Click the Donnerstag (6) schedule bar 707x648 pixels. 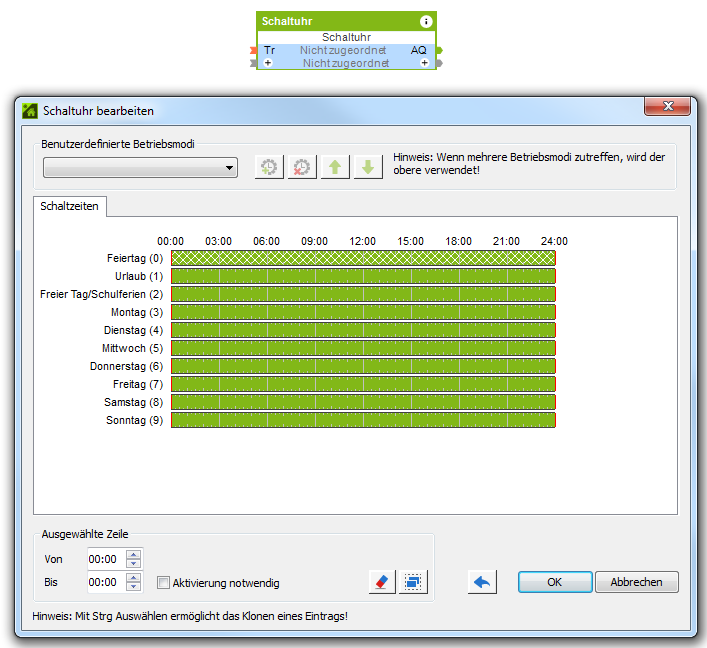pos(363,366)
